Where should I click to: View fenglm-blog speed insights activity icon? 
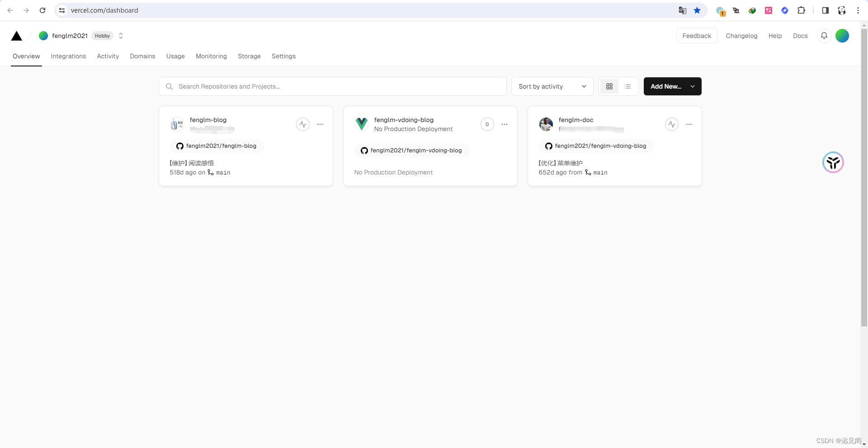(303, 124)
